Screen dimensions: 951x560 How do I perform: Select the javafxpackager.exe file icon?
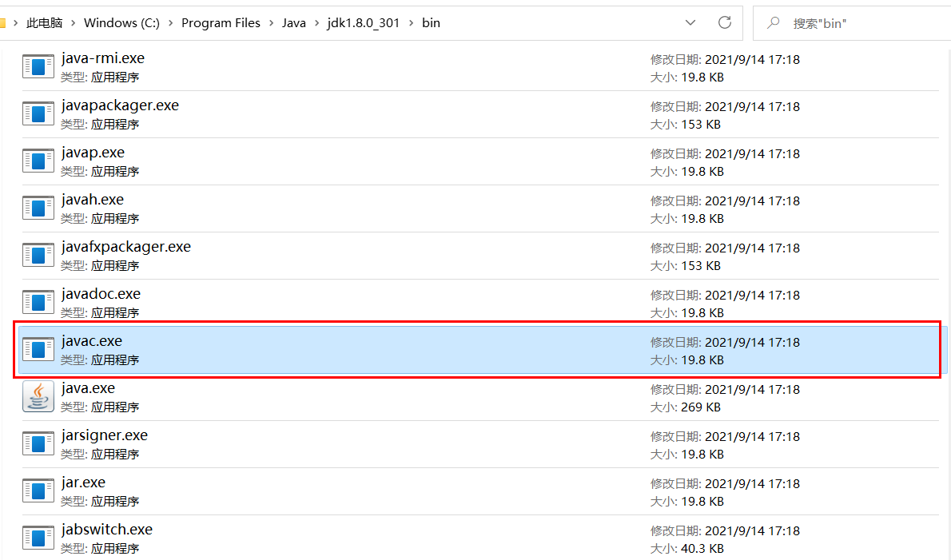[x=38, y=255]
